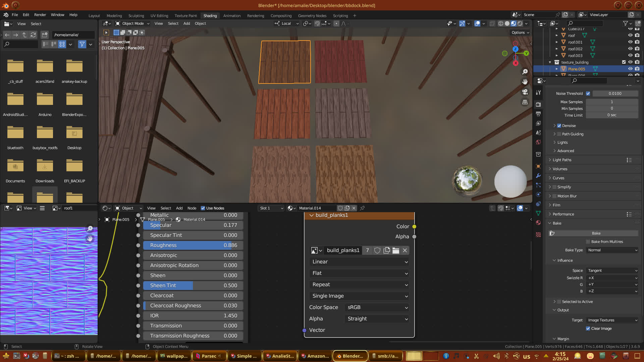Click the hand pan view icon in viewport
This screenshot has width=644, height=362.
tap(525, 82)
